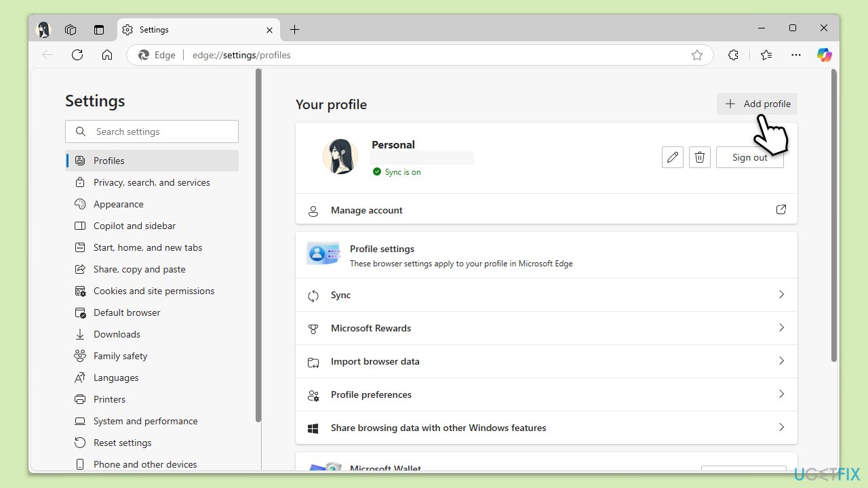Expand Share browsing data with other Windows features
868x488 pixels.
[x=547, y=428]
